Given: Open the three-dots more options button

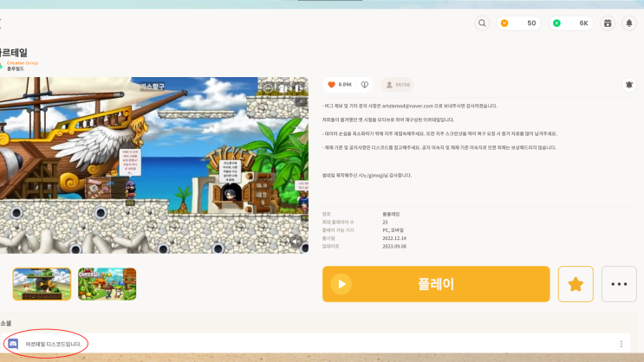Looking at the screenshot, I should (x=619, y=284).
